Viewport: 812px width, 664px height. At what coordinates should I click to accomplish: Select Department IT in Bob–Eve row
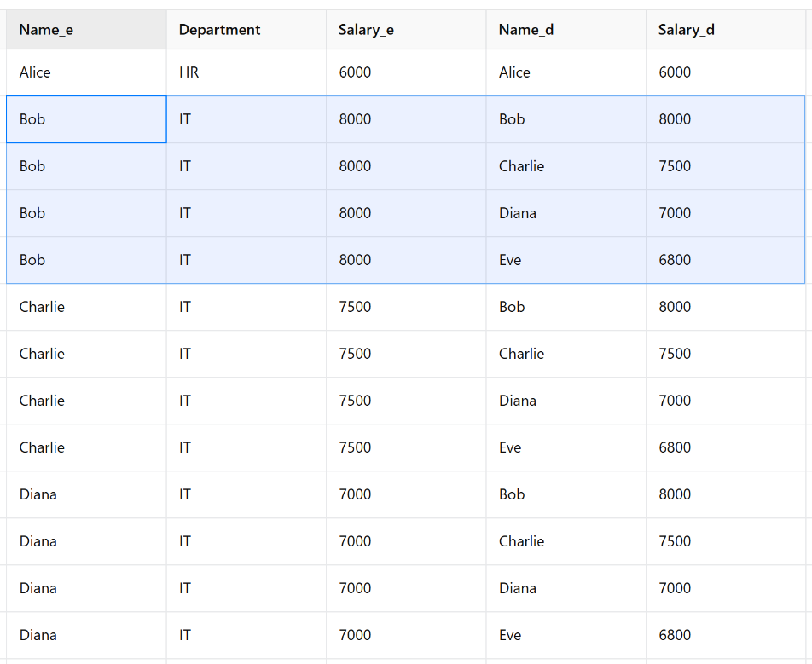coord(246,260)
